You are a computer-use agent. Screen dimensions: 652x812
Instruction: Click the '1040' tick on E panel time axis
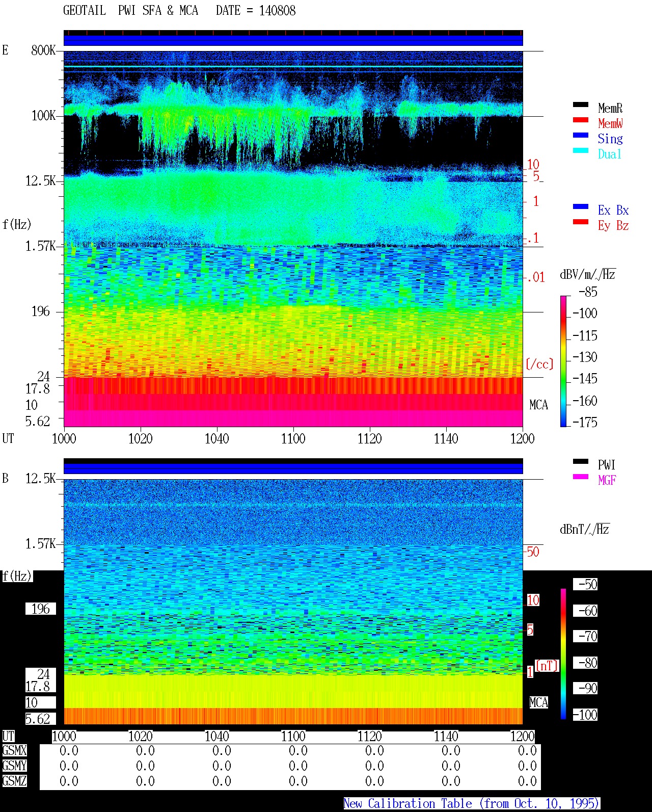(x=217, y=438)
